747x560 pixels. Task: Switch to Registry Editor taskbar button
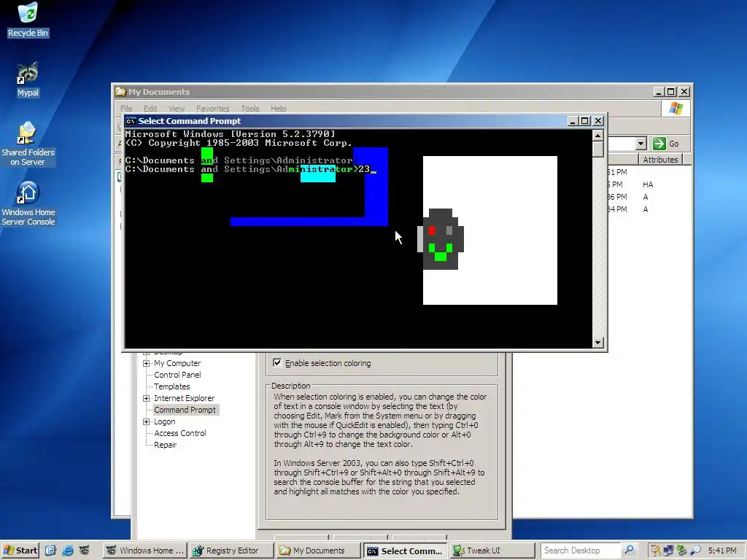[x=231, y=551]
